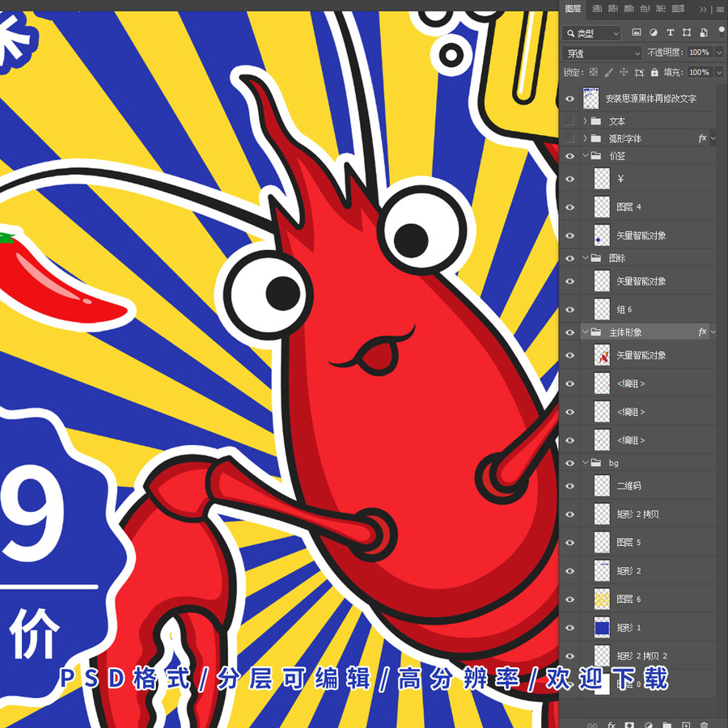Screen dimensions: 728x728
Task: Hide the 图层 4 layer
Action: tap(569, 207)
